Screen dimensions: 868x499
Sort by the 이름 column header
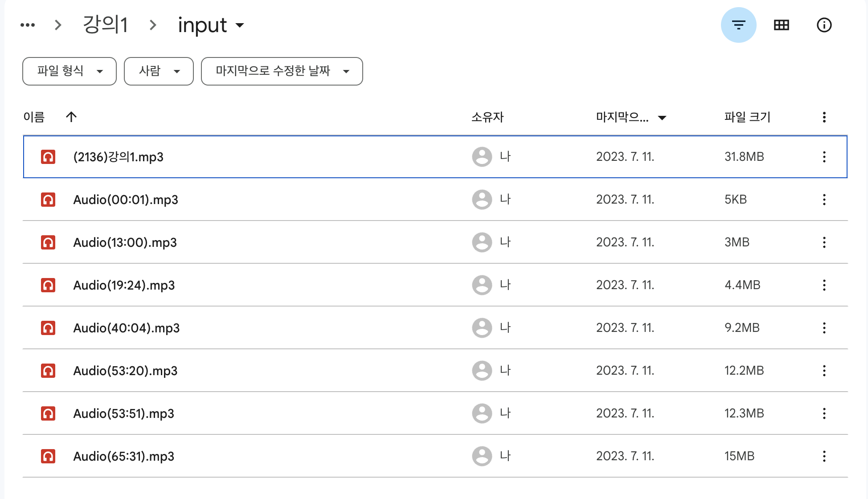[34, 117]
